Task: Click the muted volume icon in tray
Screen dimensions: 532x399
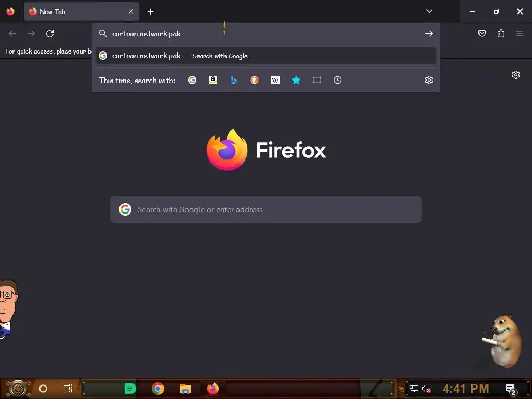Action: (426, 389)
